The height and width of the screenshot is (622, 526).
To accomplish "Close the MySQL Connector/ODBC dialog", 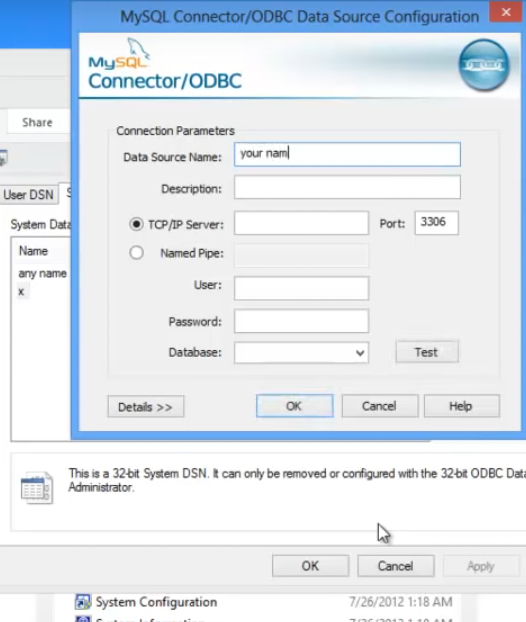I will coord(505,12).
